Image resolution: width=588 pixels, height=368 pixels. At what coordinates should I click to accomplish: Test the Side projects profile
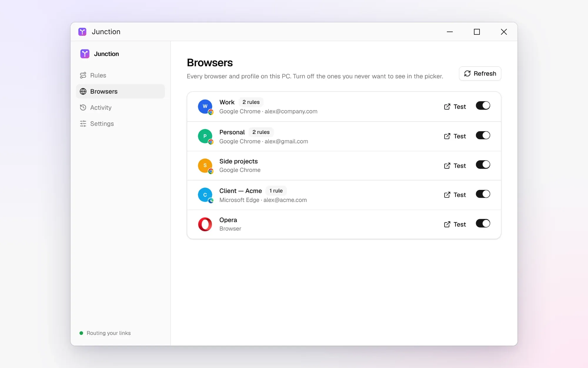(x=455, y=166)
